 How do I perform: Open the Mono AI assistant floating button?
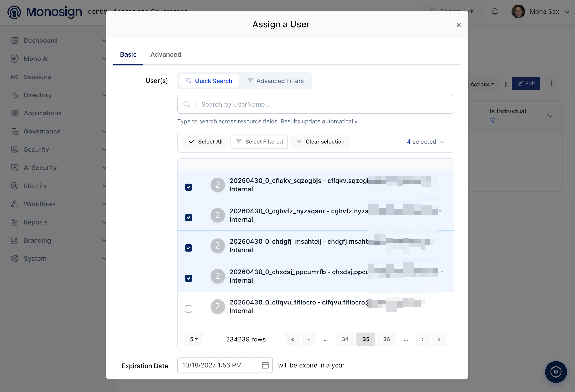(556, 372)
